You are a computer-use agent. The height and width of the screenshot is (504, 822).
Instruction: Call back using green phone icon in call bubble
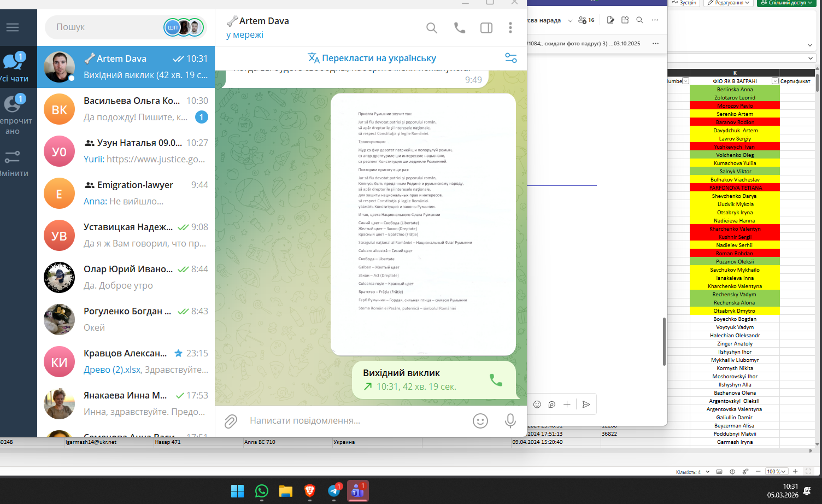point(496,380)
